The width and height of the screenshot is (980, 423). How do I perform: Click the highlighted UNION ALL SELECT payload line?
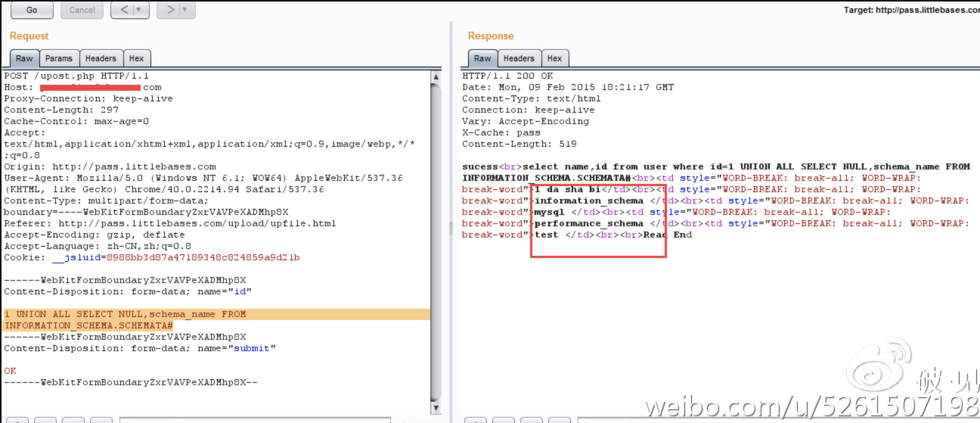click(125, 314)
